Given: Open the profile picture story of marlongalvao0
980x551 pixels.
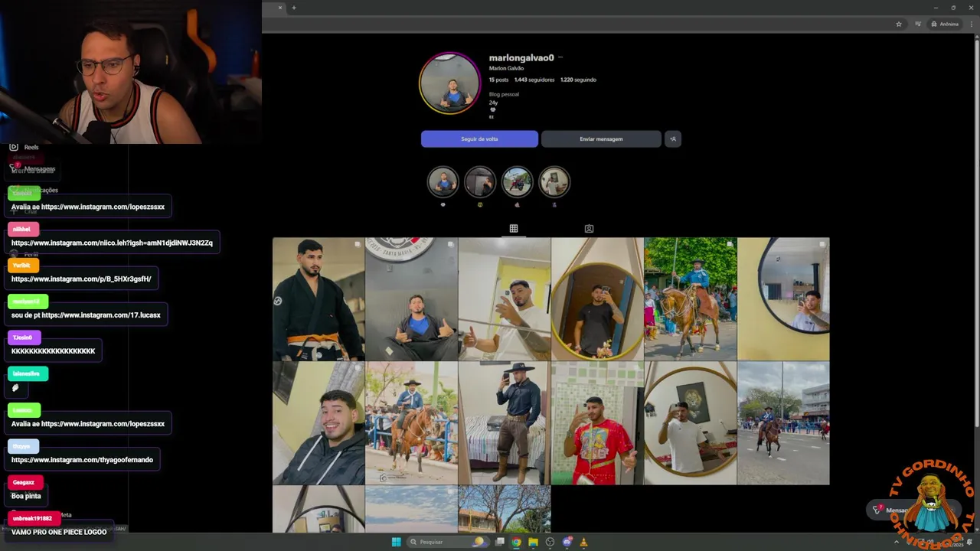Looking at the screenshot, I should click(x=449, y=83).
